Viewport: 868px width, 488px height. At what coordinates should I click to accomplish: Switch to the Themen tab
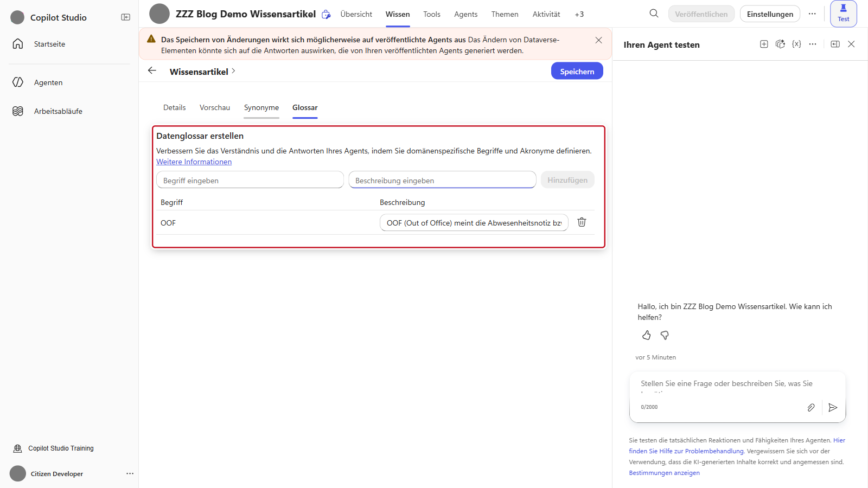505,15
